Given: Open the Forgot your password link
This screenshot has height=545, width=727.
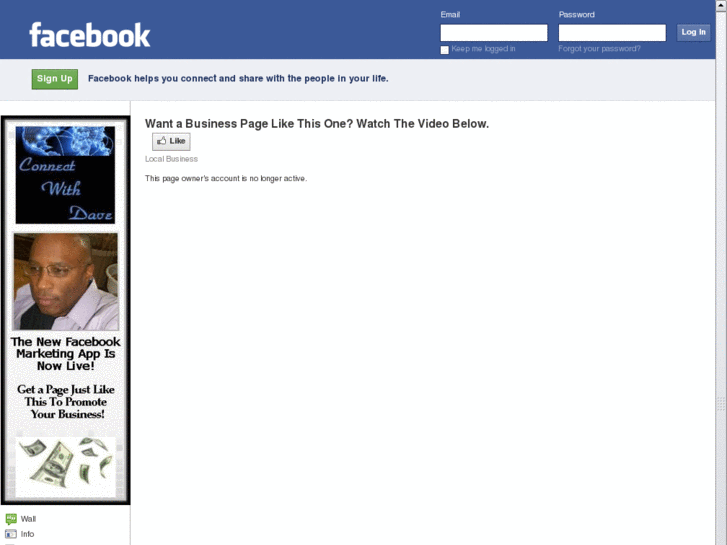Looking at the screenshot, I should tap(599, 49).
